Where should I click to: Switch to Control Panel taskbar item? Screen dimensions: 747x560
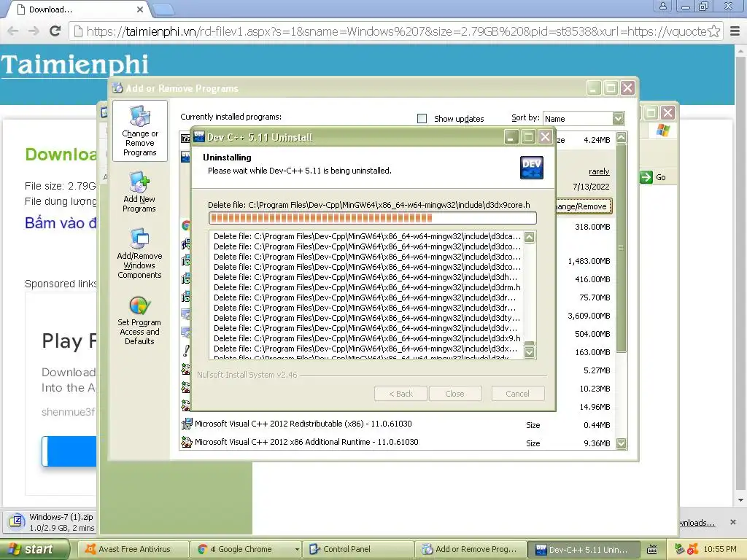(x=358, y=549)
